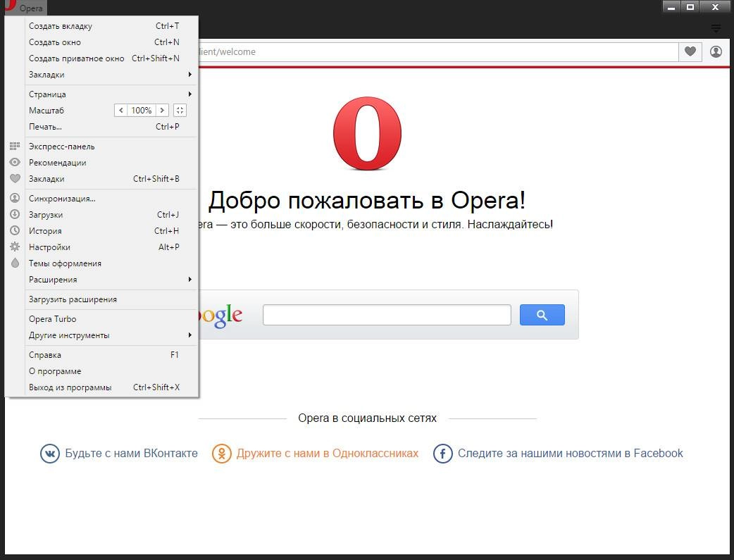Viewport: 734px width, 560px height.
Task: Click the Odnoklassniki orange icon
Action: [x=222, y=453]
